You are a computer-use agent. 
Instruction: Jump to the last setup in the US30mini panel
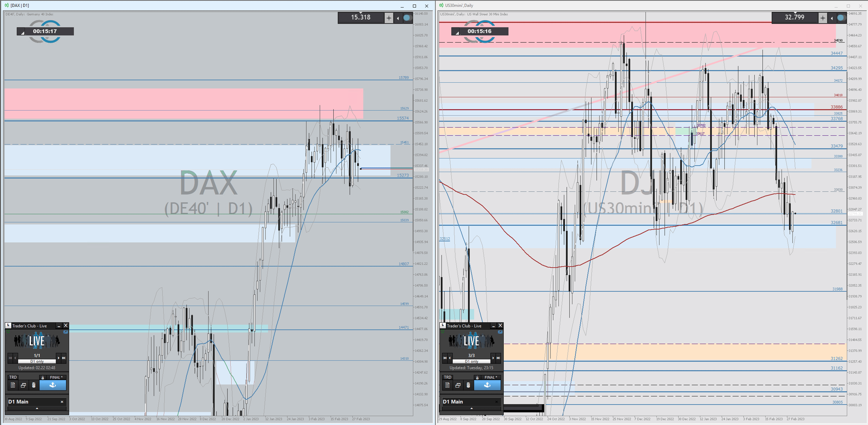[498, 358]
